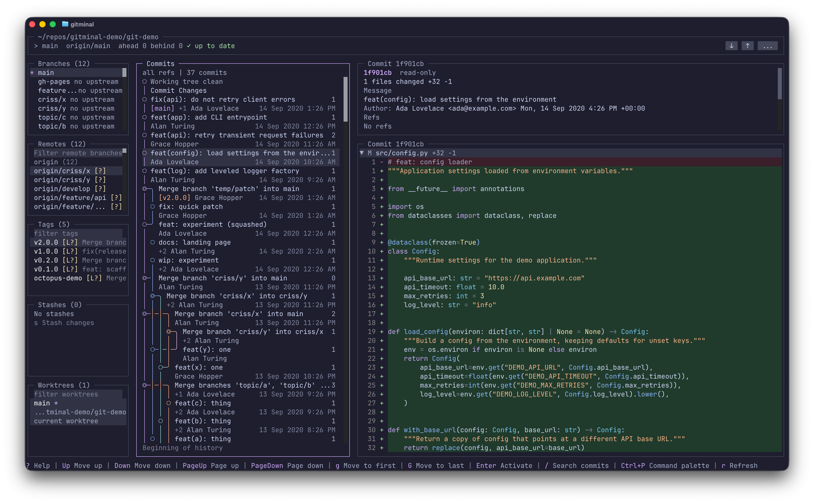The width and height of the screenshot is (814, 504).
Task: Click the [v2.0.0] tag label in commits
Action: (175, 198)
